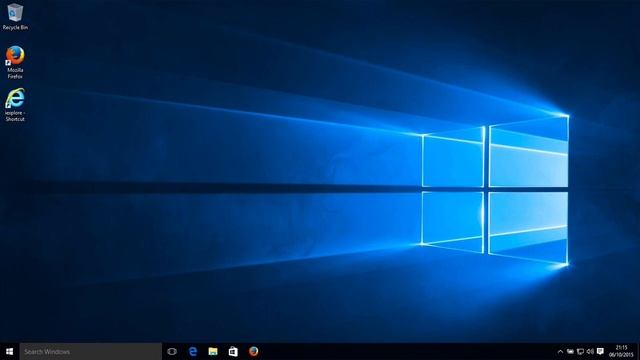
Task: Click the Search Windows box
Action: click(x=91, y=351)
